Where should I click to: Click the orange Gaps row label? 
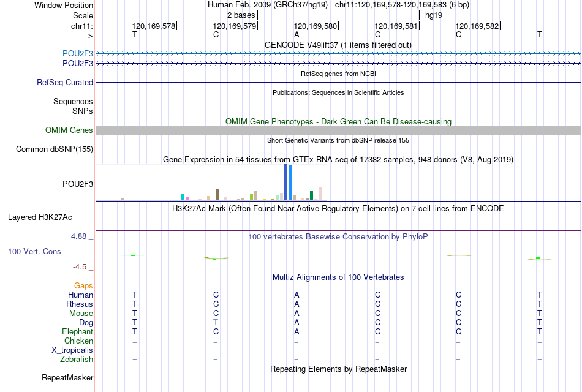[x=83, y=285]
